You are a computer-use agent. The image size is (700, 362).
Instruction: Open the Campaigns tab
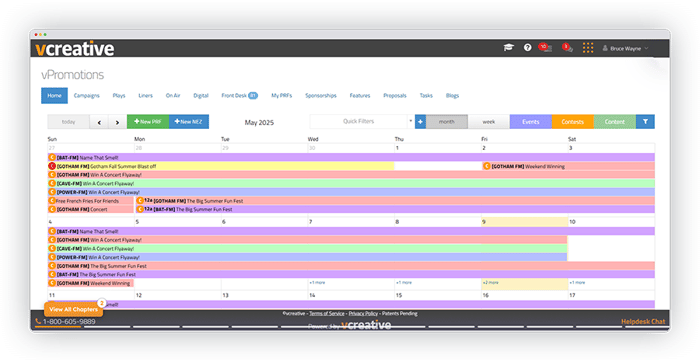tap(87, 96)
